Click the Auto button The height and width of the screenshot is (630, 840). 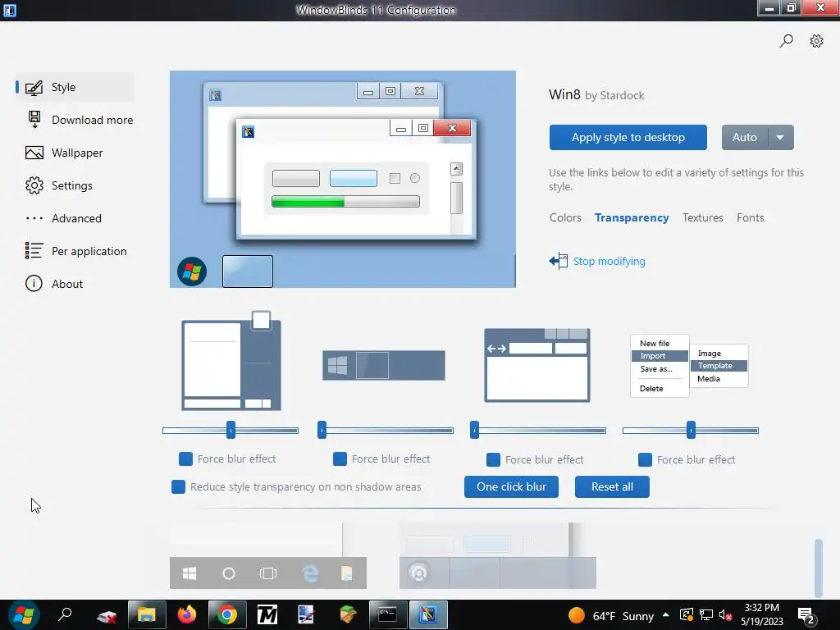pyautogui.click(x=745, y=138)
